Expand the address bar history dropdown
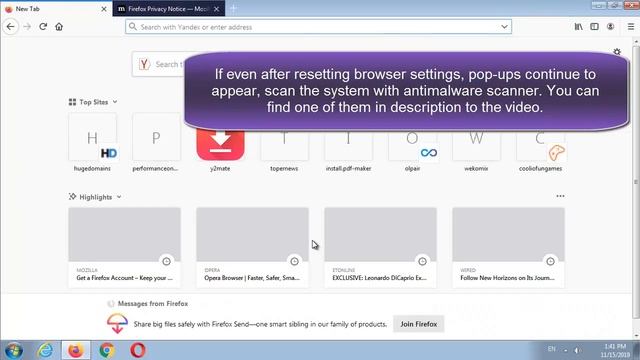This screenshot has width=640, height=360. [504, 27]
